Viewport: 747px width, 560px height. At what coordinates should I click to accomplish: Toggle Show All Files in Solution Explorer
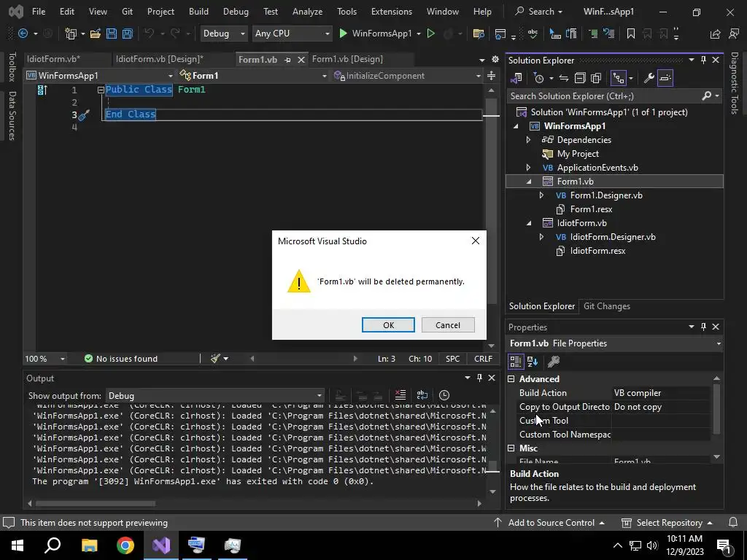(596, 78)
